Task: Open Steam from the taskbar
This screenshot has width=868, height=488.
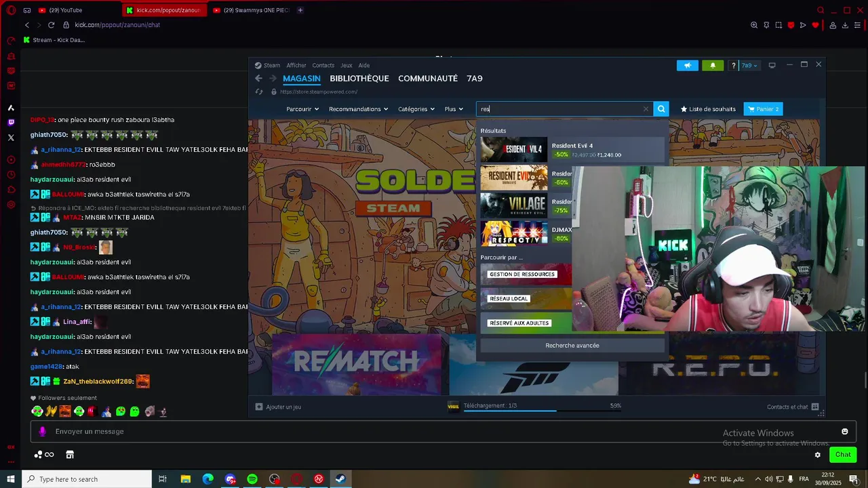Action: click(x=340, y=479)
